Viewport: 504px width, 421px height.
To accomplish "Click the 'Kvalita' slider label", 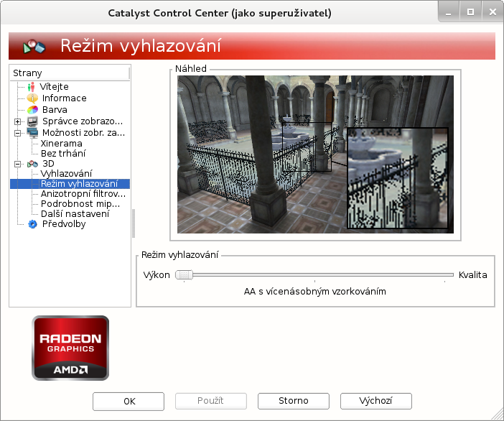I will tap(473, 275).
